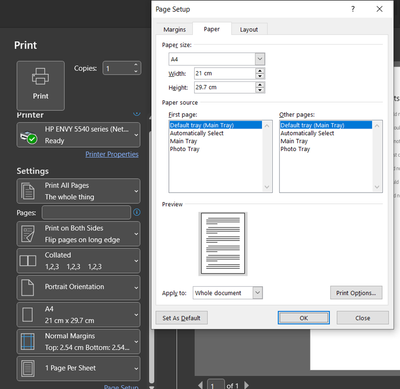Open the Collated dropdown
The width and height of the screenshot is (400, 389).
point(78,261)
